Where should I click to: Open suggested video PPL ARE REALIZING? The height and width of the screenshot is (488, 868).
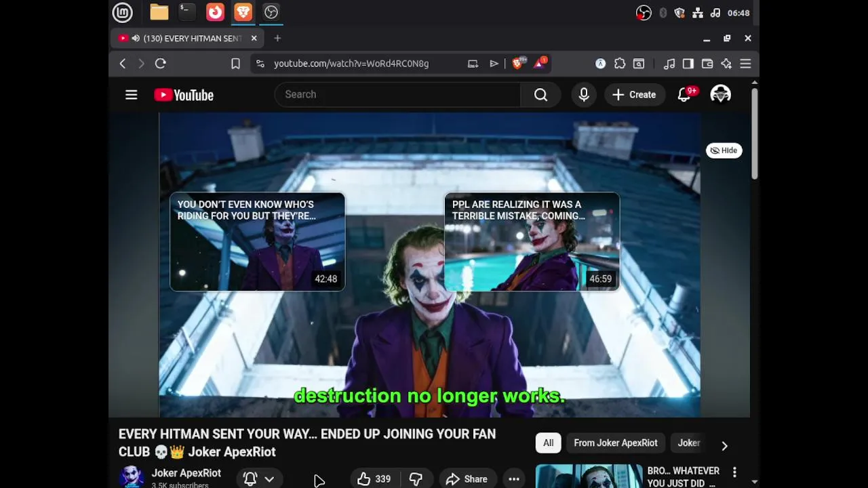tap(532, 242)
